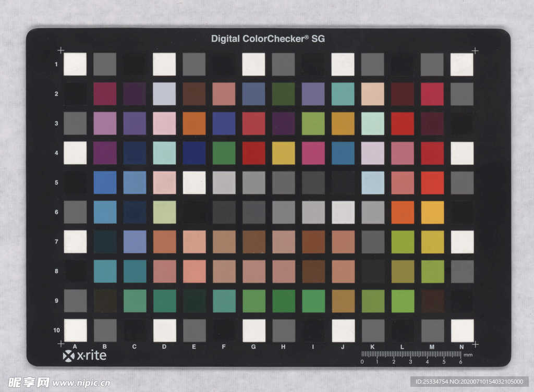
Task: Pick the light pink swatch at D3
Action: click(x=164, y=123)
